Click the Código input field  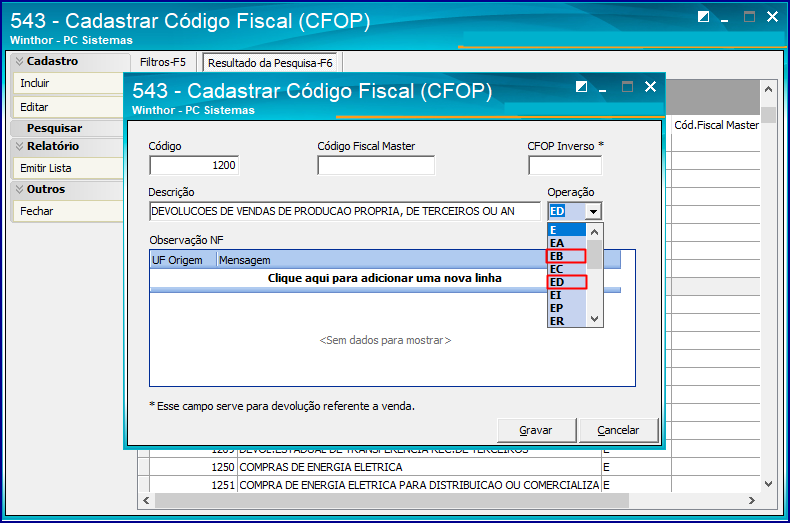pyautogui.click(x=194, y=165)
